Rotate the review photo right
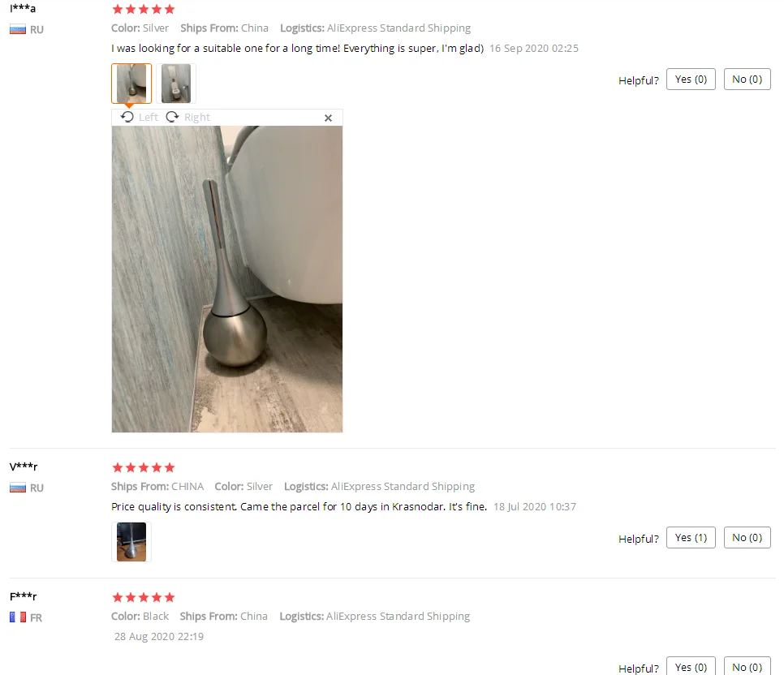Screen dimensions: 784x675 188,117
